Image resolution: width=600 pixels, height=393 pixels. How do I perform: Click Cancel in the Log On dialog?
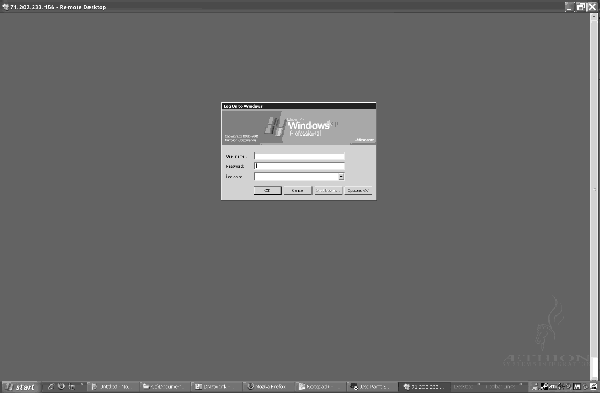click(297, 190)
